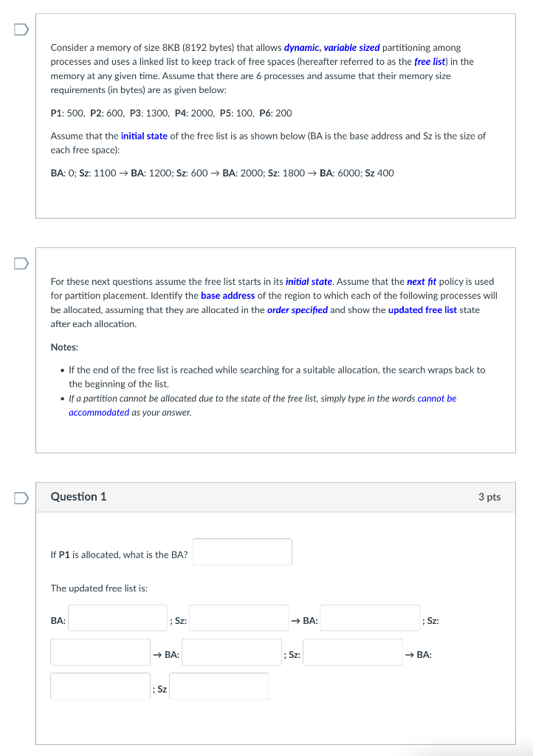Image resolution: width=533 pixels, height=756 pixels.
Task: Focus the fourth BA input in the final row
Action: coord(100,686)
